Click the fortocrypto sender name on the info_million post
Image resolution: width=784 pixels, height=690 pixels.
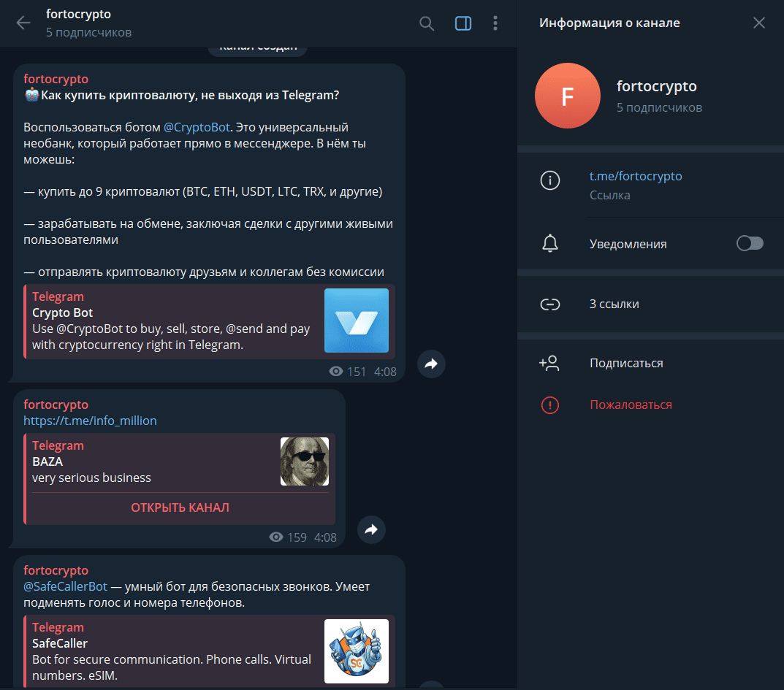(56, 405)
